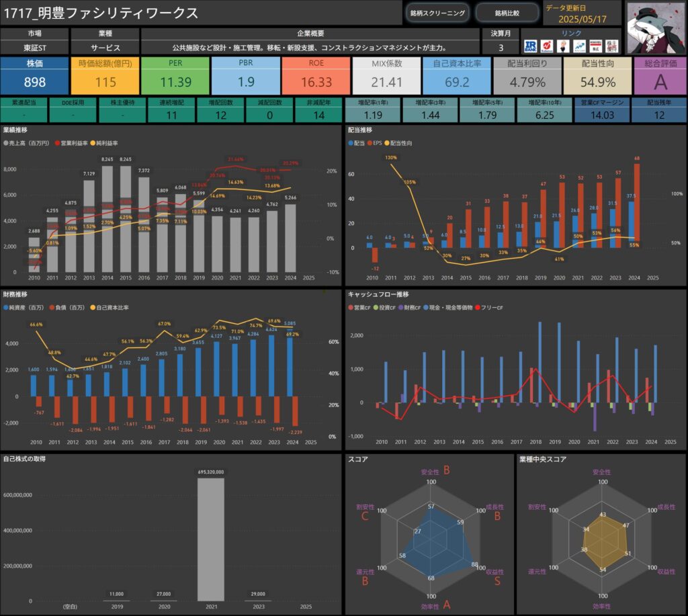The height and width of the screenshot is (616, 688).
Task: Select the 営業CFマージン value 14.03
Action: [x=602, y=115]
